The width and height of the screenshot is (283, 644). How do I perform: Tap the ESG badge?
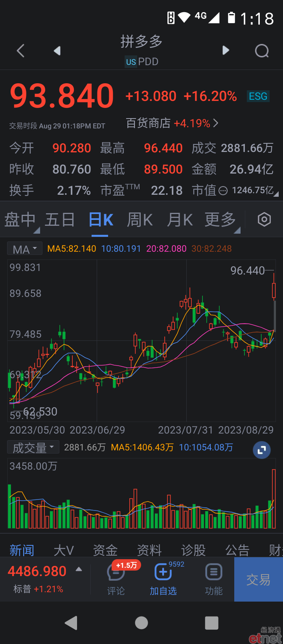point(258,96)
